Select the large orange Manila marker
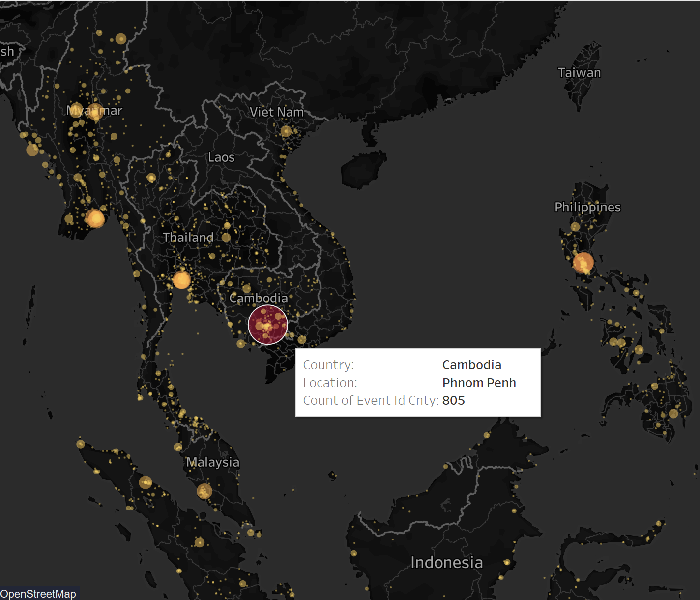700x600 pixels. (583, 263)
